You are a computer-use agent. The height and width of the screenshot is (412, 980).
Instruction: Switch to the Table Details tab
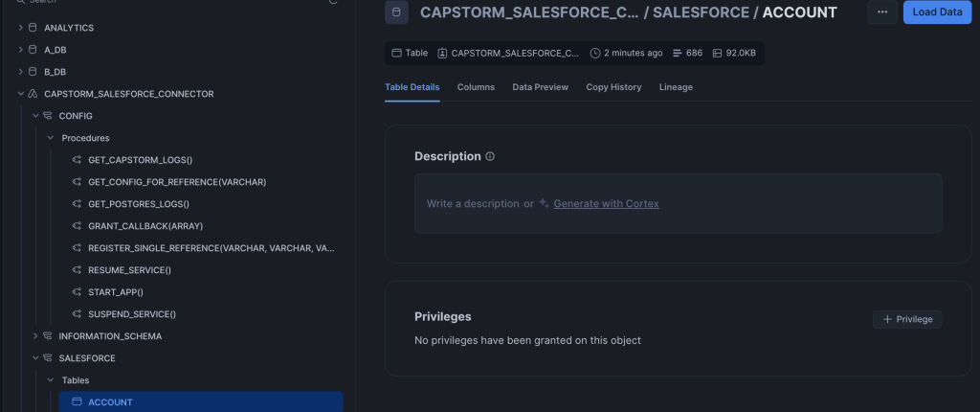(x=412, y=87)
